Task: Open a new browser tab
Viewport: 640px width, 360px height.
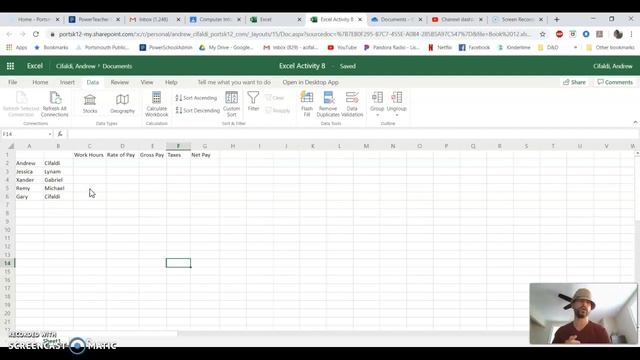Action: click(x=557, y=19)
